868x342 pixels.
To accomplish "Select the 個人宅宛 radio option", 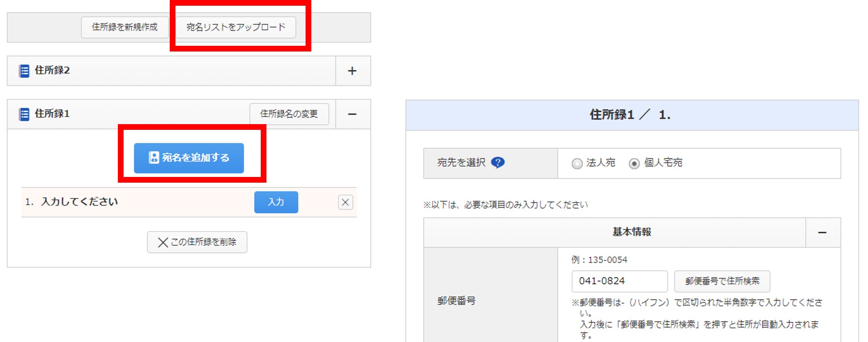I will point(634,164).
